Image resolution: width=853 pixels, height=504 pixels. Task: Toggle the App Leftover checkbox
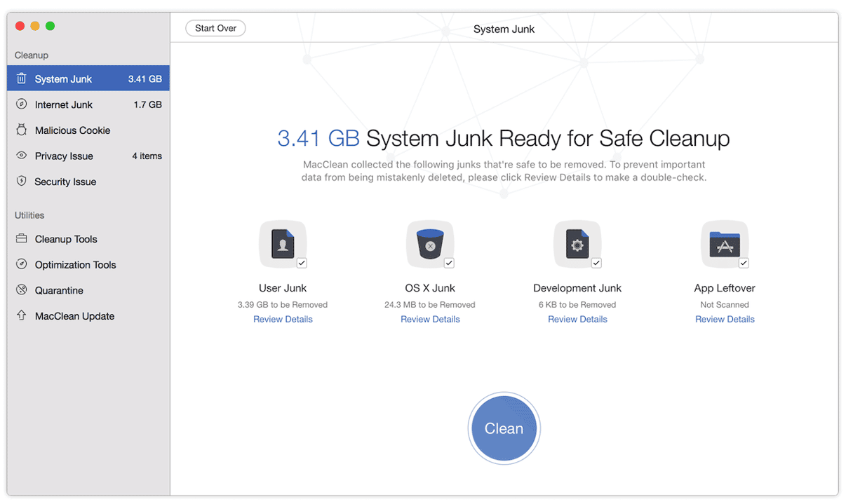click(x=744, y=263)
